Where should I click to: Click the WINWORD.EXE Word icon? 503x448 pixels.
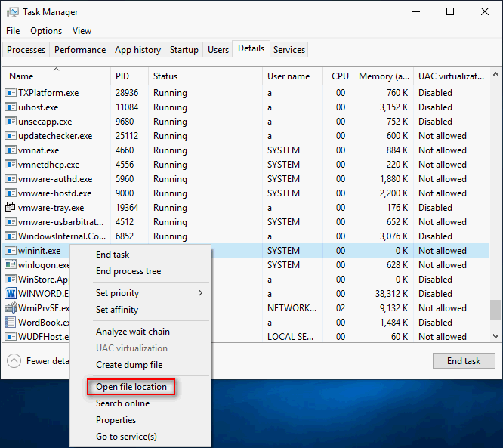pos(11,294)
